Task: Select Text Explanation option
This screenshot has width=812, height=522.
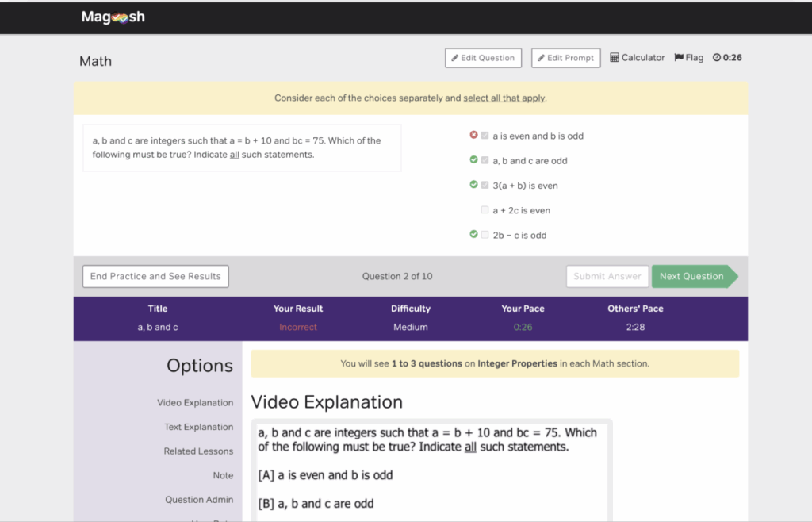Action: click(198, 427)
